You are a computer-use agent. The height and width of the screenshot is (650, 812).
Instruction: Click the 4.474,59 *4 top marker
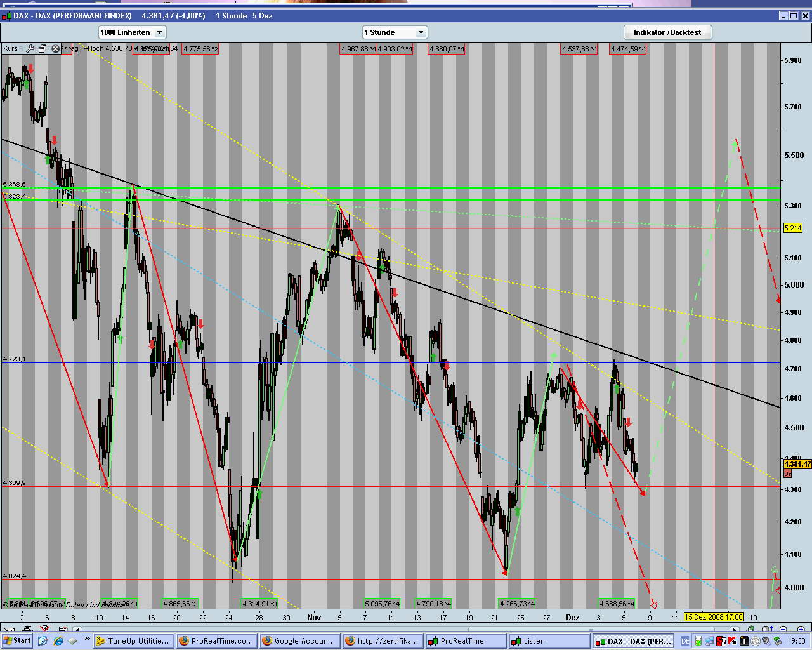pos(628,49)
